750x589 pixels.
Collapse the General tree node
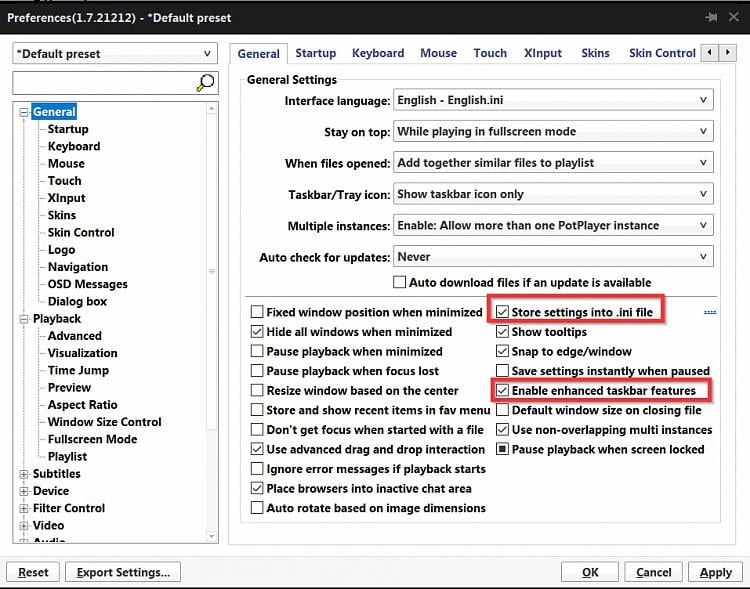click(23, 112)
